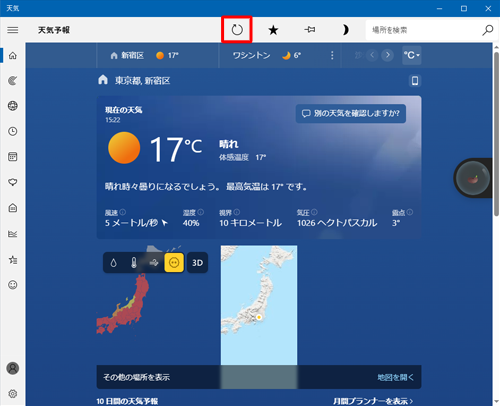This screenshot has width=500, height=406.
Task: Click the search magnifier icon
Action: pos(487,30)
